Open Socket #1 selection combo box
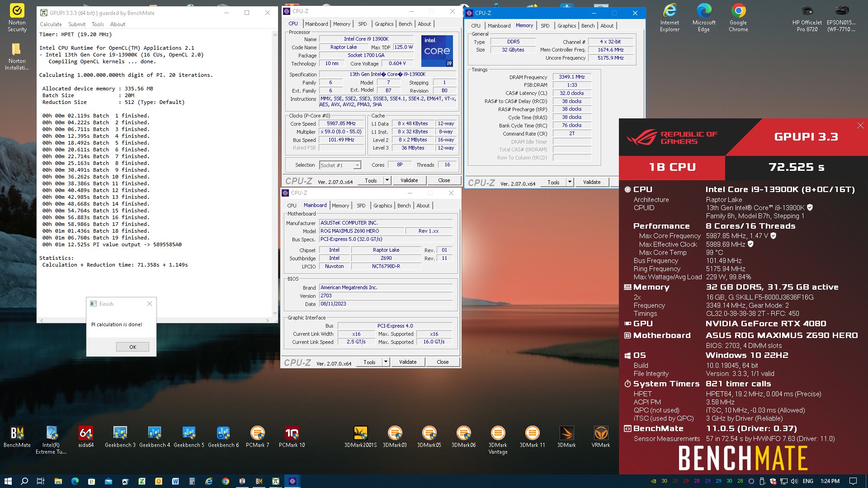The height and width of the screenshot is (488, 868). (340, 165)
